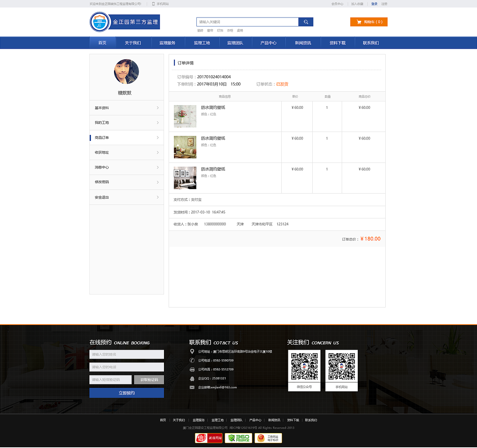Open 监理团队 navigation tab
477x448 pixels.
click(235, 43)
